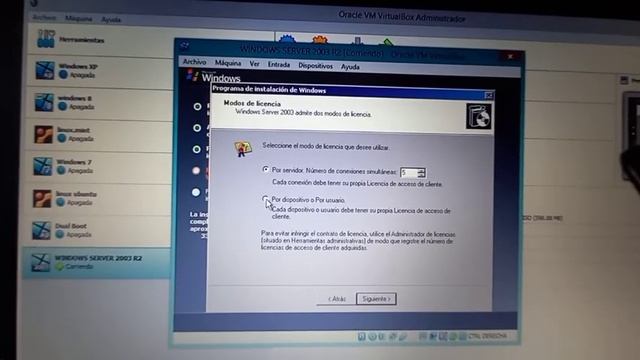The width and height of the screenshot is (640, 360).
Task: Click green arrow toolbar icon in Manager
Action: click(387, 42)
